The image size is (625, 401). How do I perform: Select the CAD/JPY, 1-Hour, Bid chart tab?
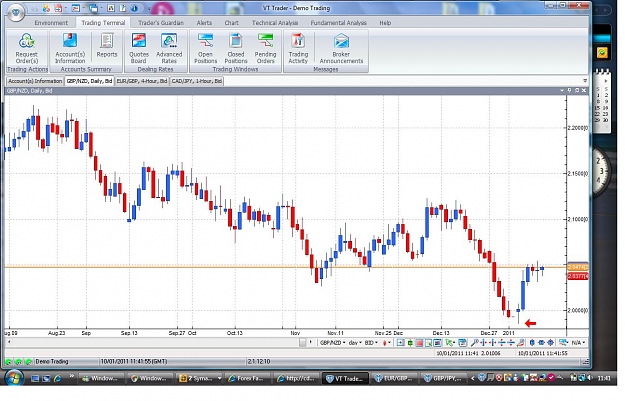(x=197, y=81)
